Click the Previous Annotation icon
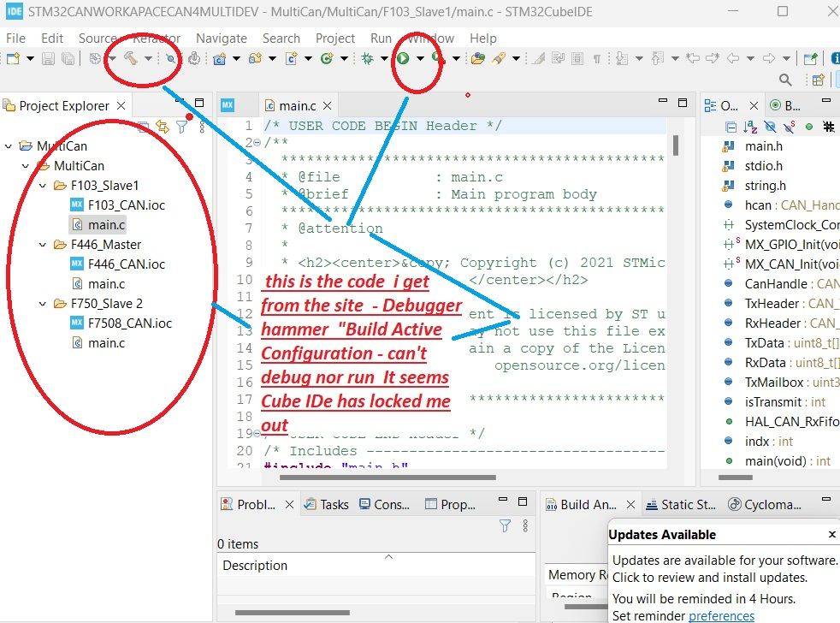840x623 pixels. pyautogui.click(x=658, y=58)
